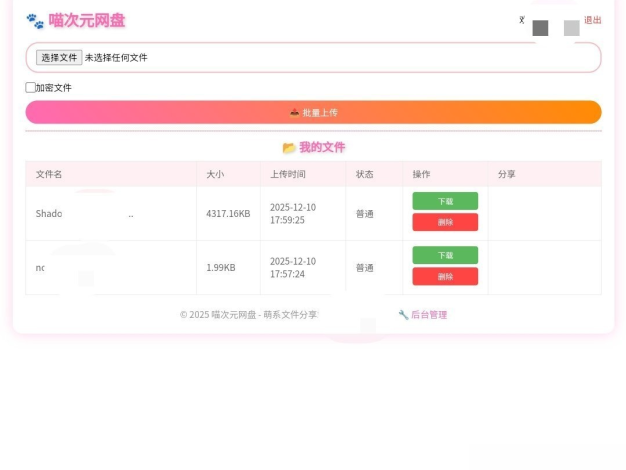The image size is (626, 470).
Task: Download the 1.99KB file
Action: 445,255
